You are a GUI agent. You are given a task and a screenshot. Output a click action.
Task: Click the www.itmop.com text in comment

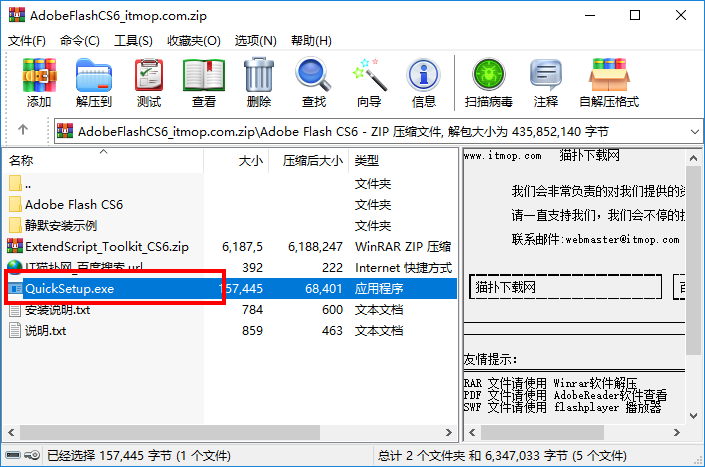pos(503,156)
